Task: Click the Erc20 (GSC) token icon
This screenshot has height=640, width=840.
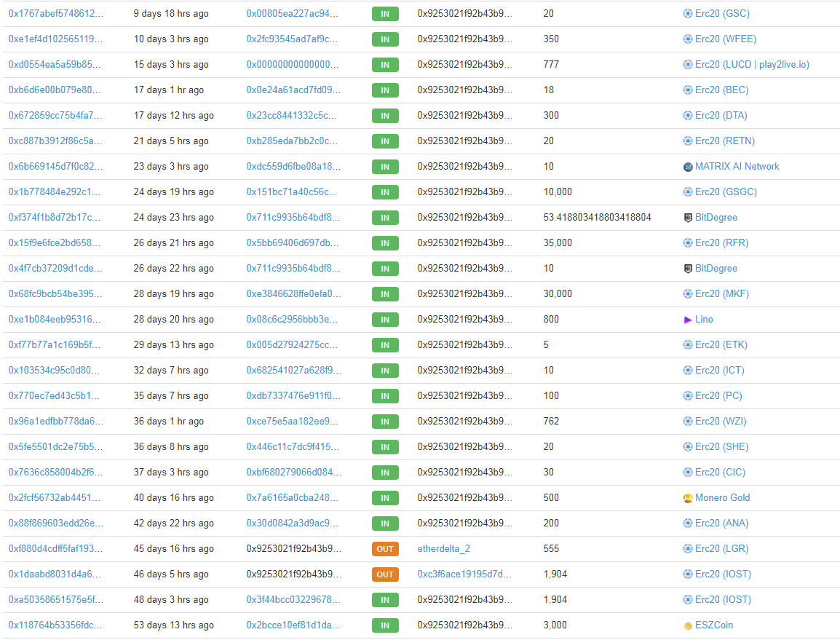Action: pos(688,13)
